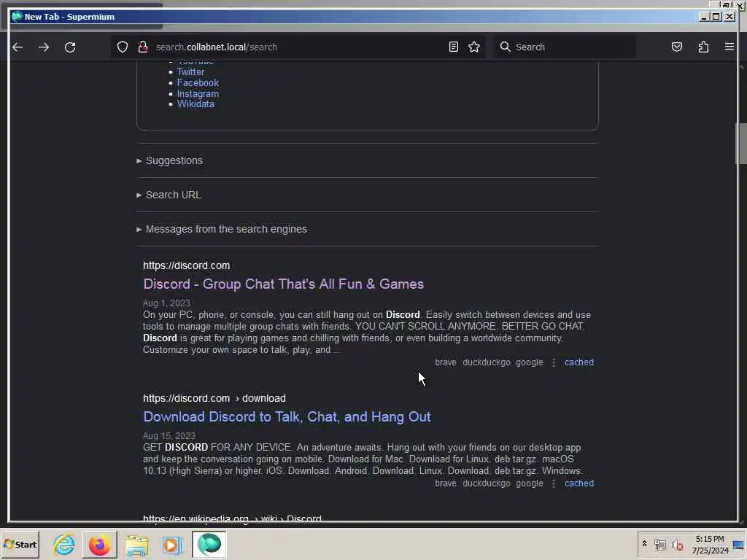
Task: Open the Wikidata link
Action: (196, 104)
